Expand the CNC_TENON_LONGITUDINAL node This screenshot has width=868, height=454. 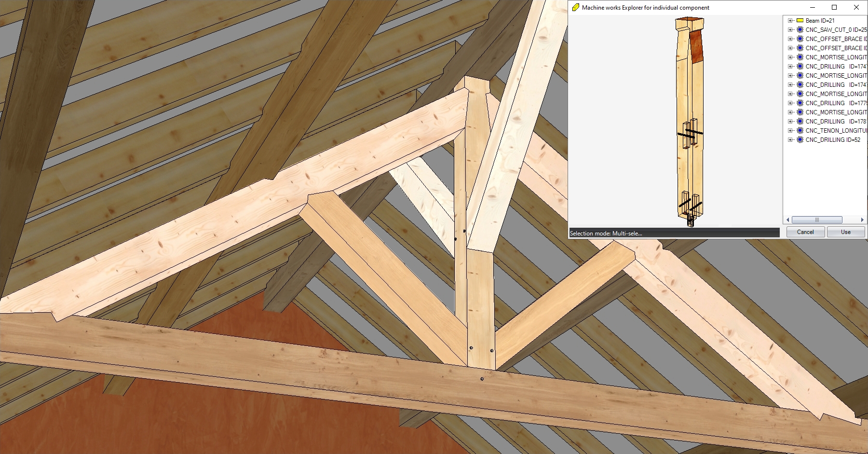(x=790, y=131)
